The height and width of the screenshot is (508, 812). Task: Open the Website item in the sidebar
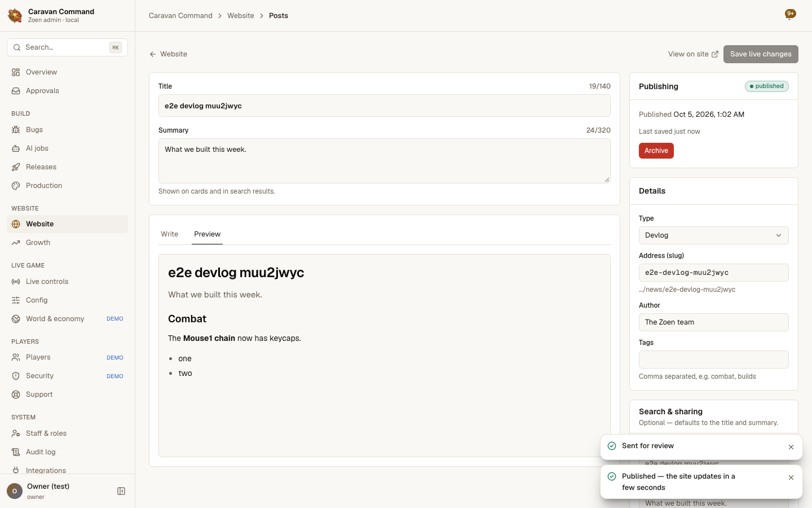point(67,224)
